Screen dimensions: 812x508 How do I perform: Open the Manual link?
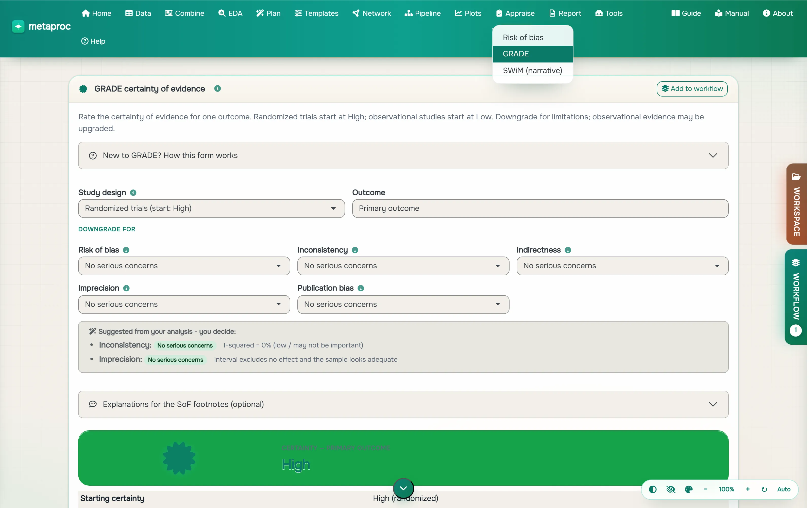[732, 13]
